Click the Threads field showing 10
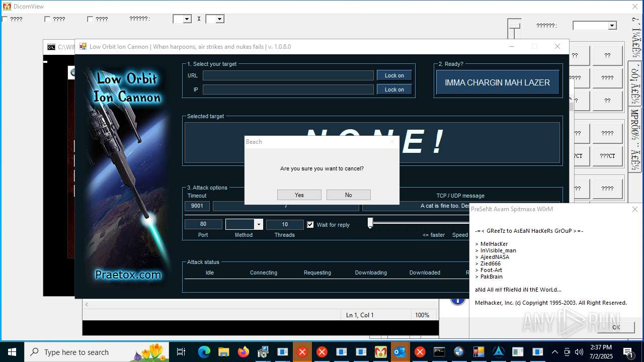The width and height of the screenshot is (644, 362). (285, 224)
